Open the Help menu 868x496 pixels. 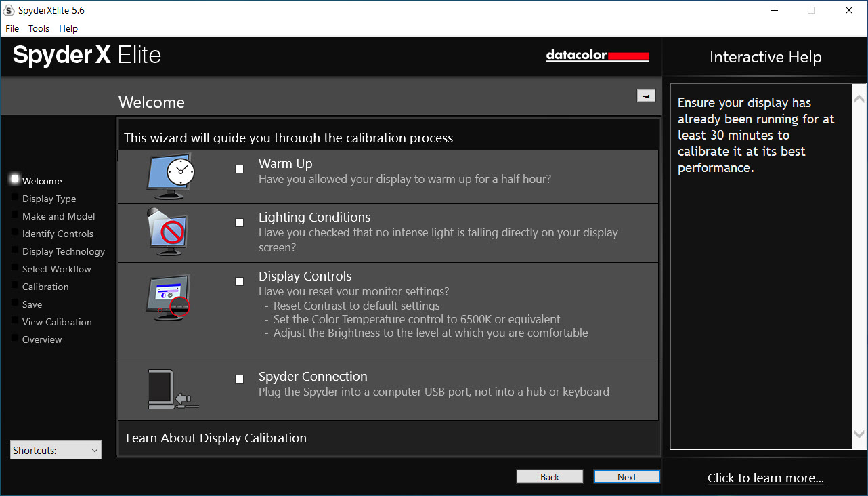click(x=68, y=28)
